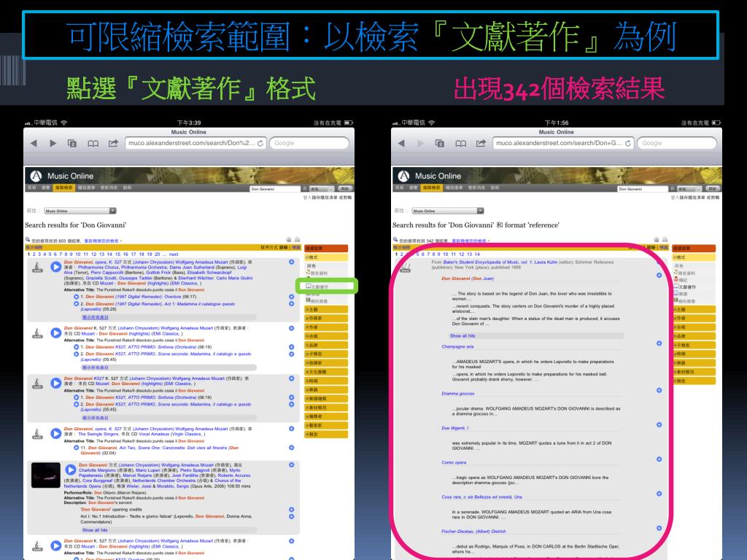Select the 播放清單 tab in right page
This screenshot has height=560, width=747.
pos(454,188)
